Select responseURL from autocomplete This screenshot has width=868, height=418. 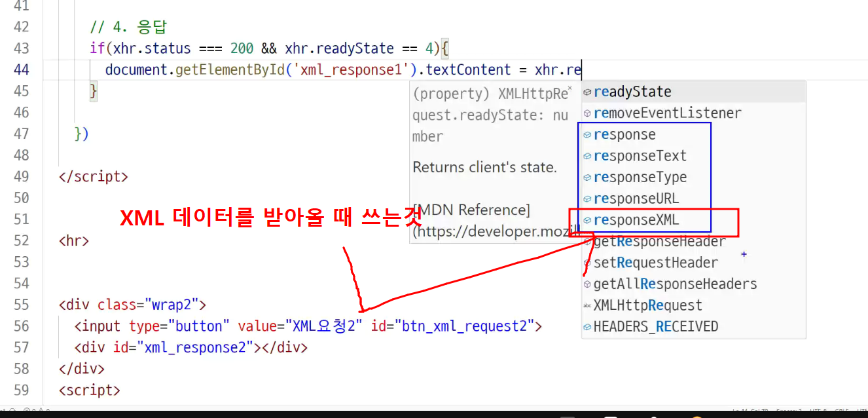[x=693, y=199]
